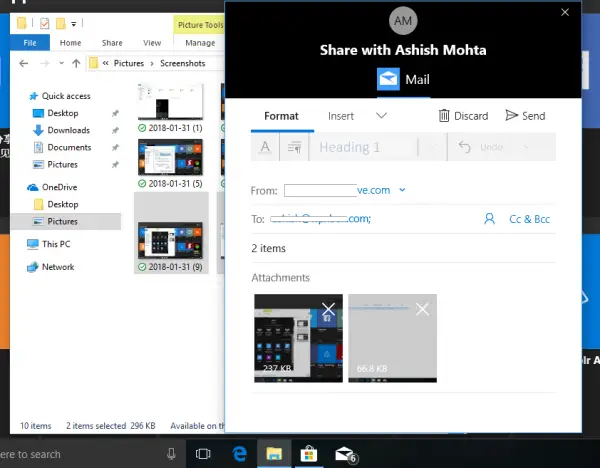Open the 66.8 KB attachment thumbnail
This screenshot has height=468, width=600.
392,338
